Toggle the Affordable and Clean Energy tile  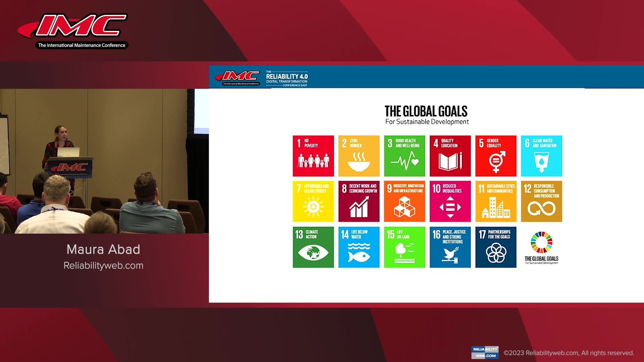(x=313, y=201)
